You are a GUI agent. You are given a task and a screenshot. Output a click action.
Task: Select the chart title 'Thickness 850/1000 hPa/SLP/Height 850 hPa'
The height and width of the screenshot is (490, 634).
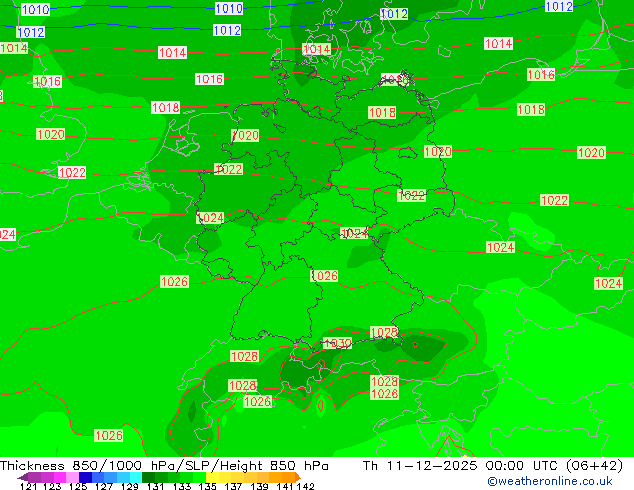164,466
